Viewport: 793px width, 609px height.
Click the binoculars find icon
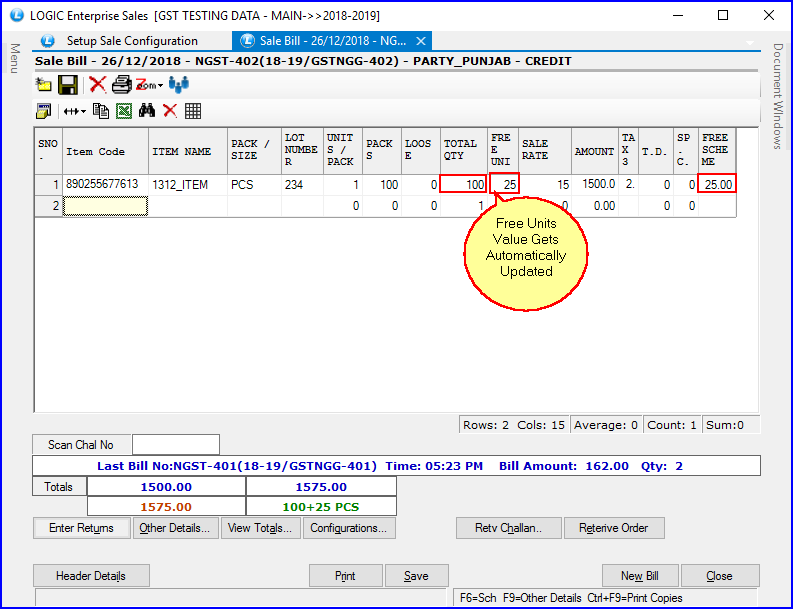(x=147, y=111)
